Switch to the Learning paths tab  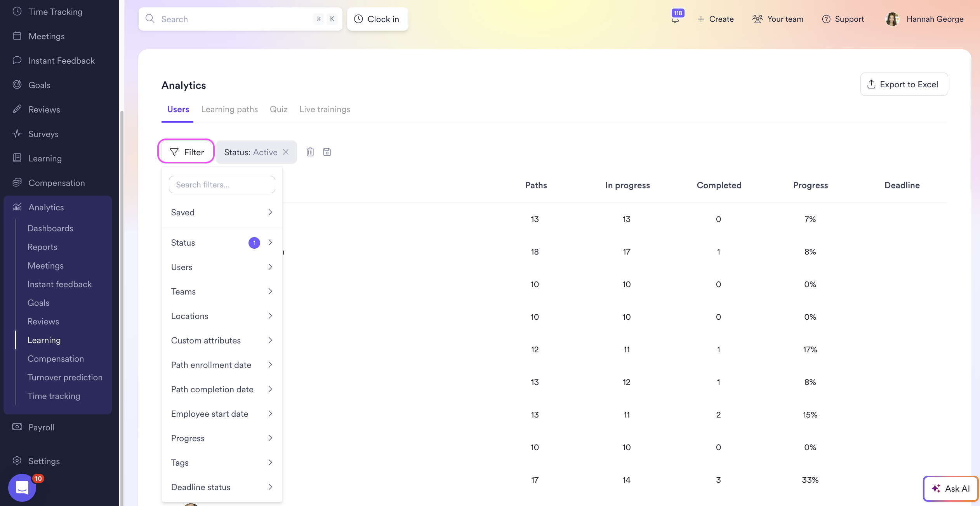pos(229,109)
